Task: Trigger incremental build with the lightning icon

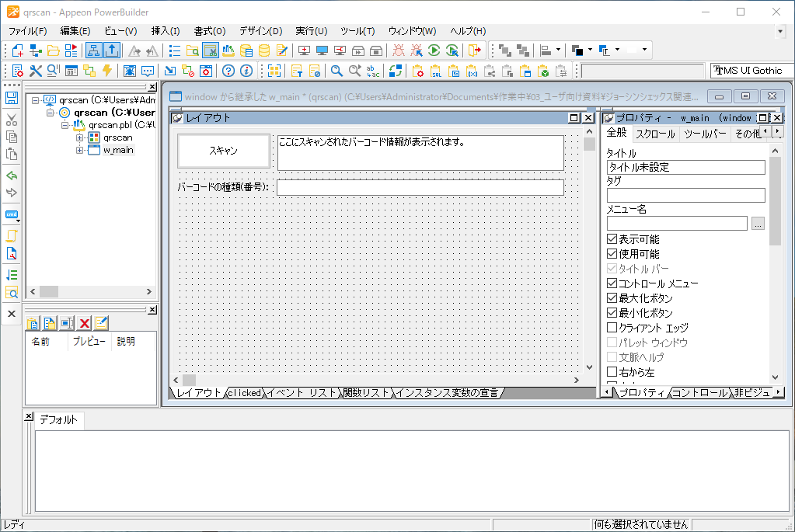Action: click(106, 71)
